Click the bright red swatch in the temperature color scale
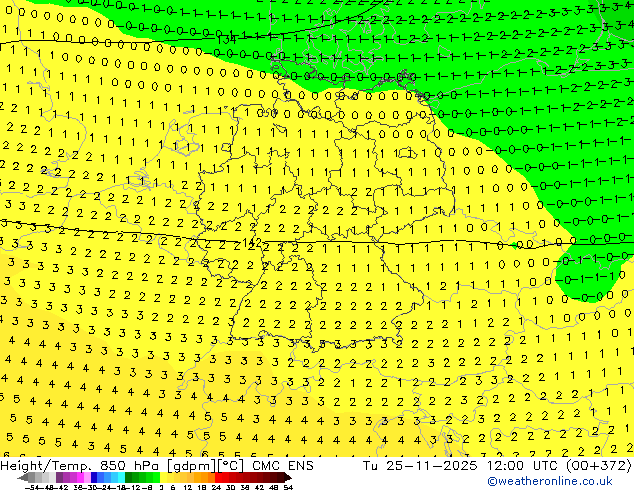The height and width of the screenshot is (490, 634). click(218, 478)
